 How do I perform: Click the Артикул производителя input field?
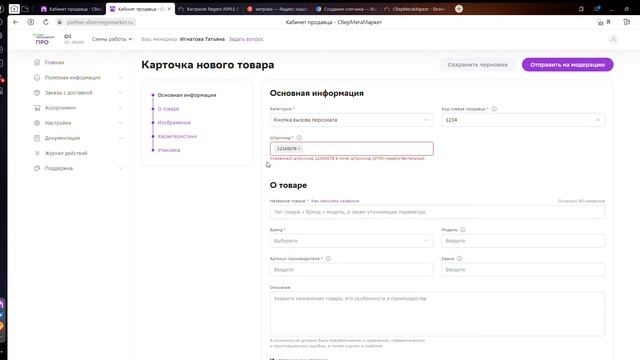tap(351, 270)
